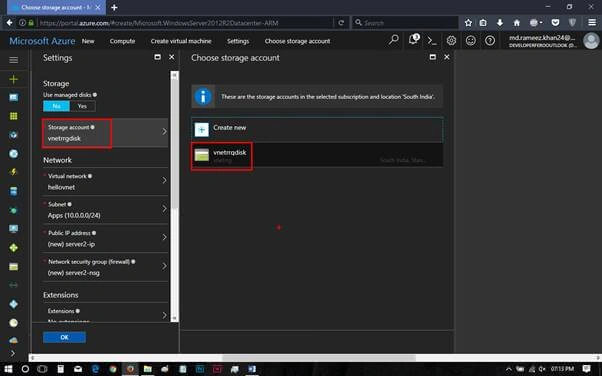Viewport: 602px width, 376px height.
Task: Open App Services globe icon in sidebar
Action: (x=13, y=154)
